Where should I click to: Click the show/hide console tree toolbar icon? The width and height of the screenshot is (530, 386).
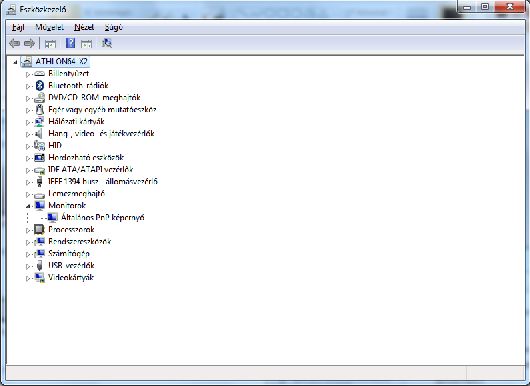click(50, 43)
